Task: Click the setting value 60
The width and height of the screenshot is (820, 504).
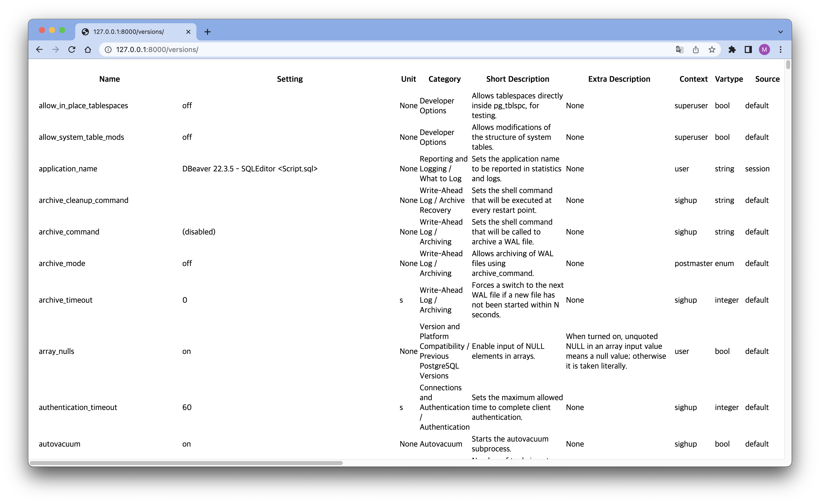Action: pos(187,407)
